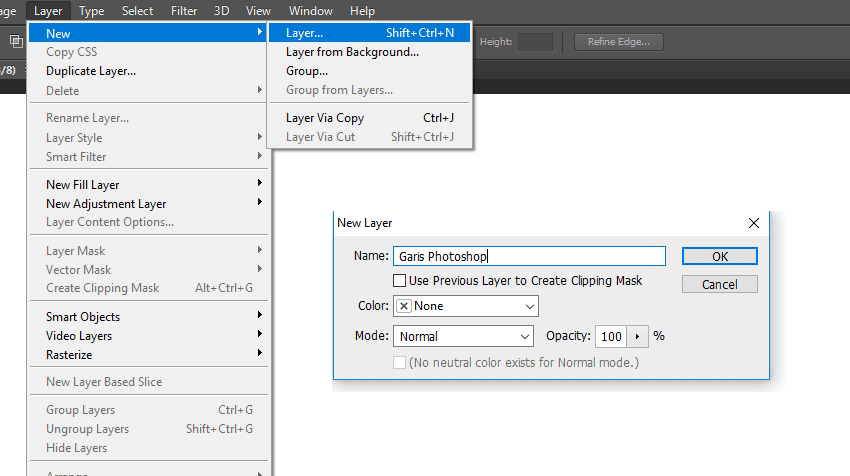
Task: Click OK in New Layer dialog
Action: [719, 256]
